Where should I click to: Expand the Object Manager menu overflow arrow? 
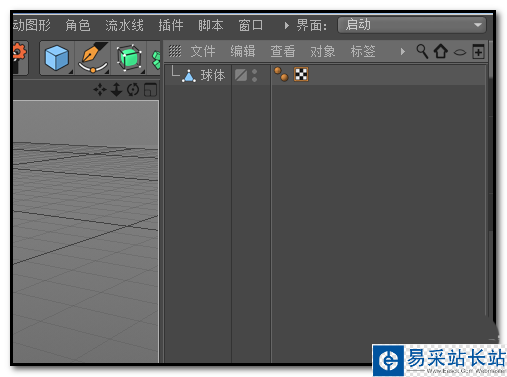point(403,52)
